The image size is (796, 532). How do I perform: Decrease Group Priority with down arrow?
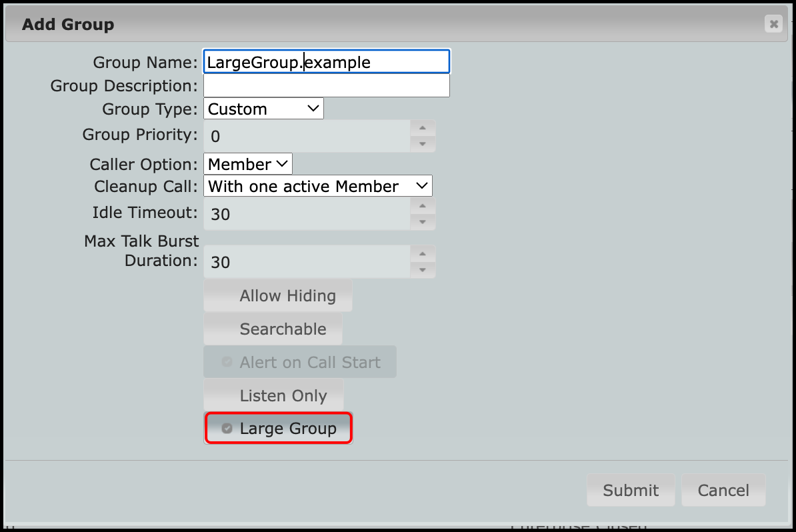422,144
